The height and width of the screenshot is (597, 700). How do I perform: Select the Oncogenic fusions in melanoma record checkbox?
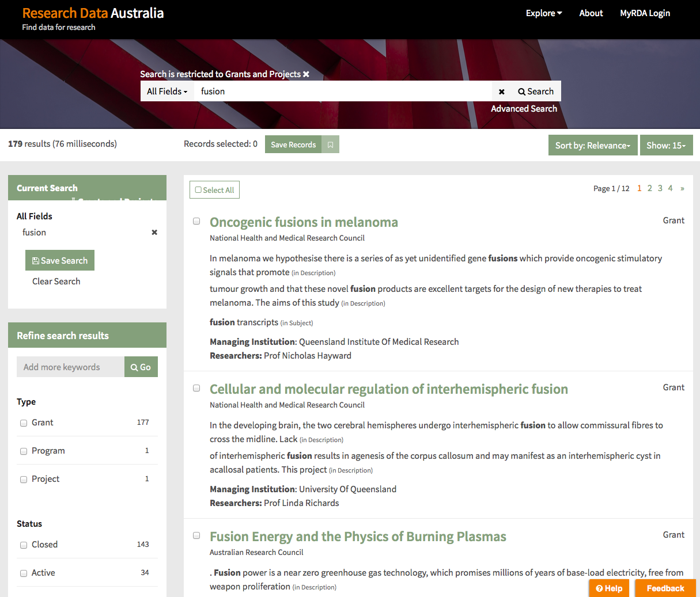coord(196,221)
